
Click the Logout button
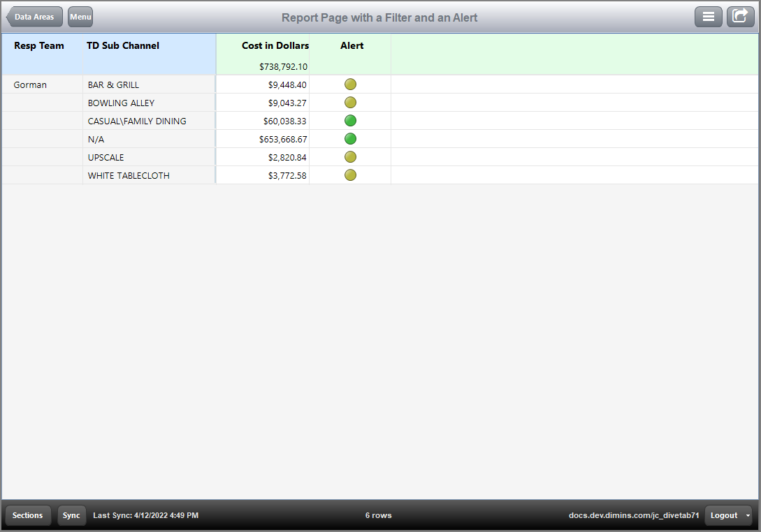[724, 515]
